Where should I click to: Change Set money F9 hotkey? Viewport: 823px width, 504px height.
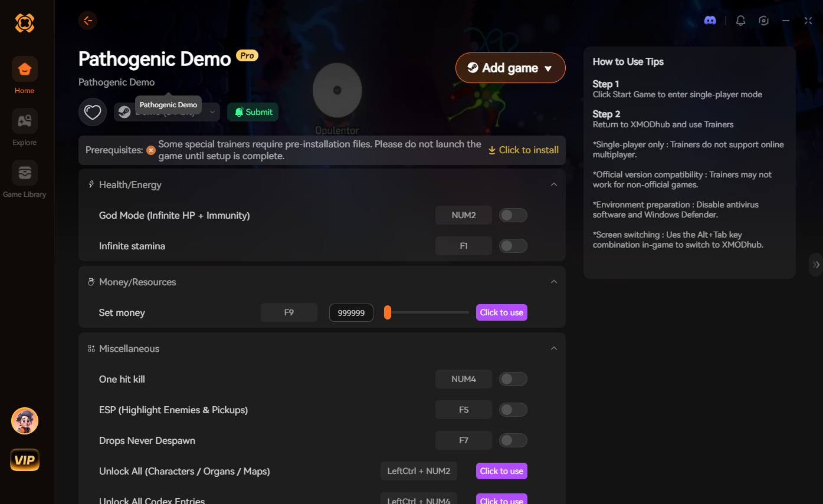[x=289, y=312]
